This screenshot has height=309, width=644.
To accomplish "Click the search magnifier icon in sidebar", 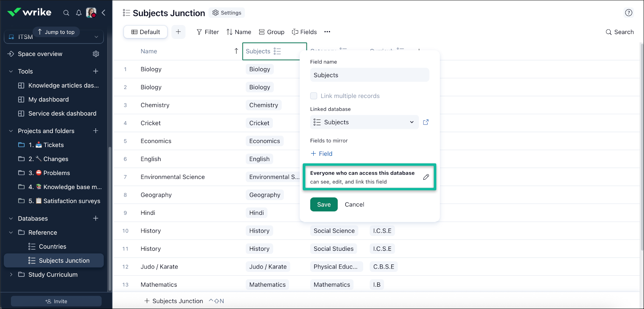I will [x=66, y=13].
